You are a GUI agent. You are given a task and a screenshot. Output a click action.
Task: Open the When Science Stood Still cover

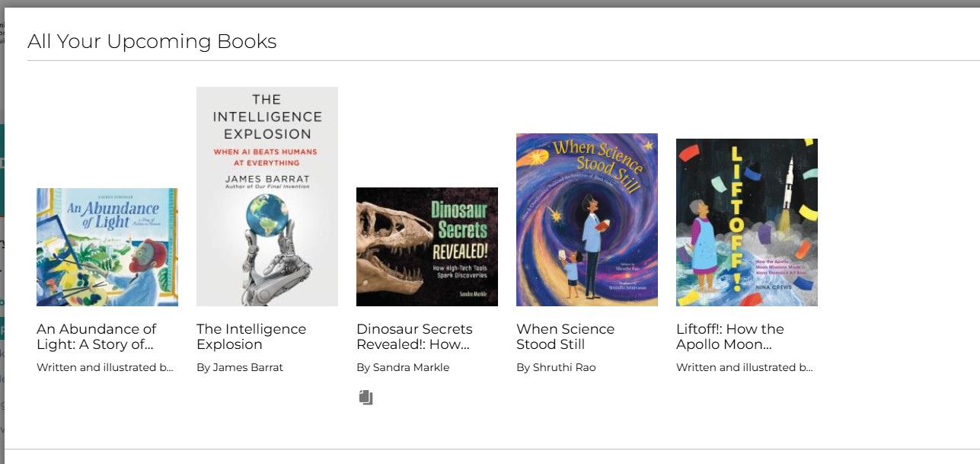[x=587, y=220]
